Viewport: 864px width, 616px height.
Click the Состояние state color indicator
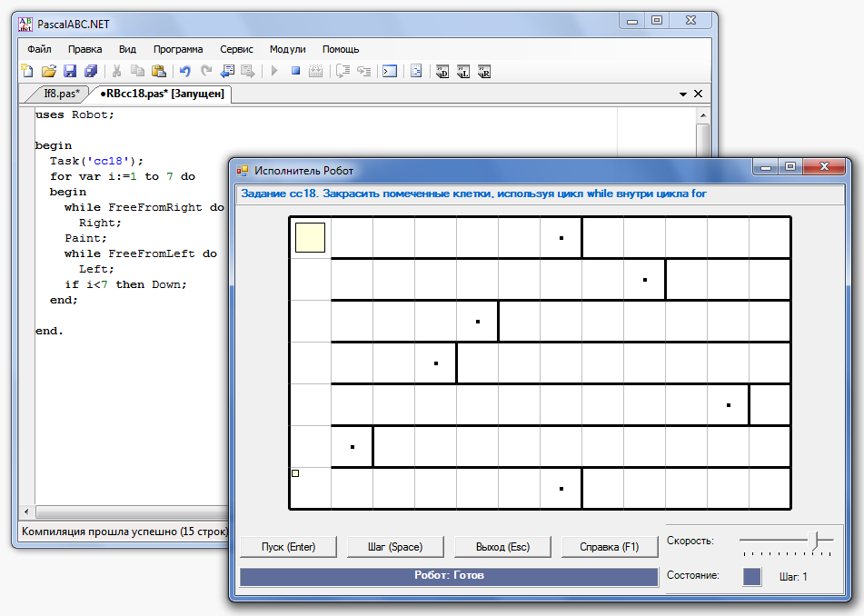point(751,576)
